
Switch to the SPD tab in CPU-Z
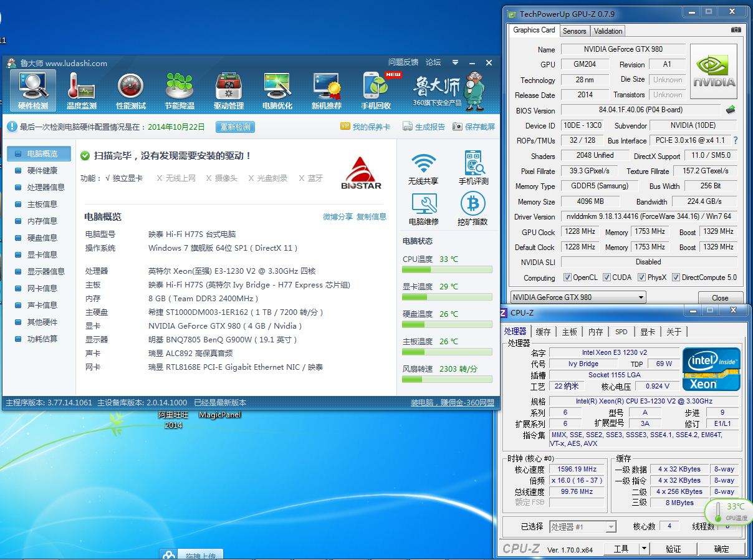(x=621, y=332)
